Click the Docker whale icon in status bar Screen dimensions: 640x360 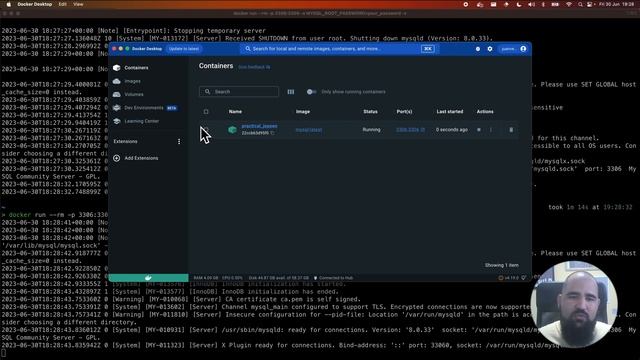[x=148, y=278]
